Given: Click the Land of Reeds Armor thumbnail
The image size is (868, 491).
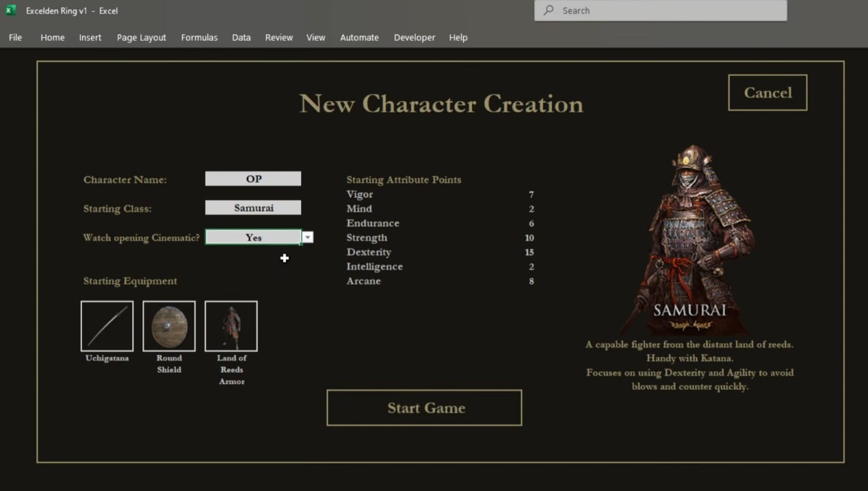Looking at the screenshot, I should pos(231,326).
